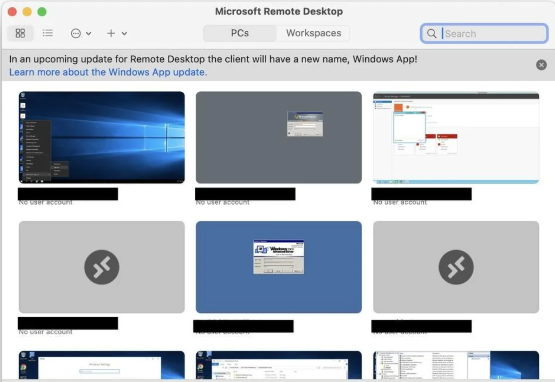Viewport: 555px width, 382px height.
Task: Click the magnifier search icon
Action: pos(431,34)
